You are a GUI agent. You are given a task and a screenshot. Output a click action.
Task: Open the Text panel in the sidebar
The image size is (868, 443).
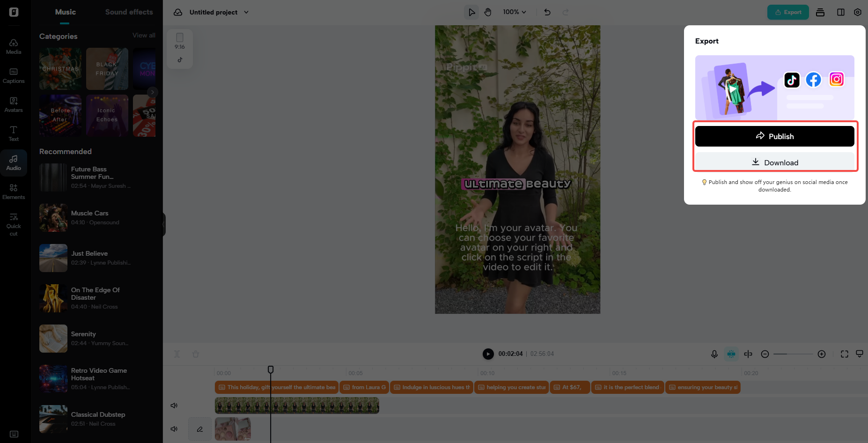coord(14,133)
